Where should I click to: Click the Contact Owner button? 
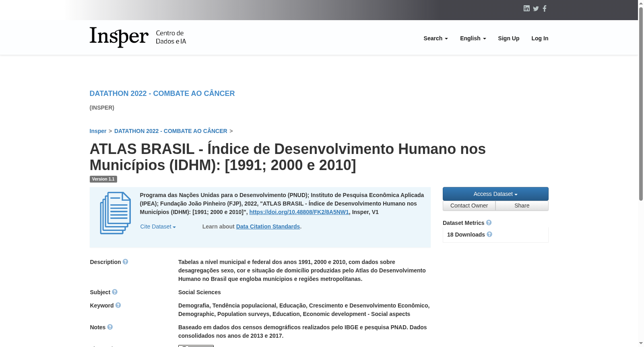pos(469,206)
